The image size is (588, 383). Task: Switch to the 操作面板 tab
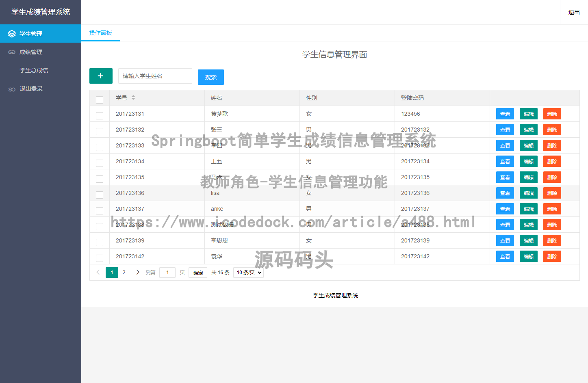(100, 33)
